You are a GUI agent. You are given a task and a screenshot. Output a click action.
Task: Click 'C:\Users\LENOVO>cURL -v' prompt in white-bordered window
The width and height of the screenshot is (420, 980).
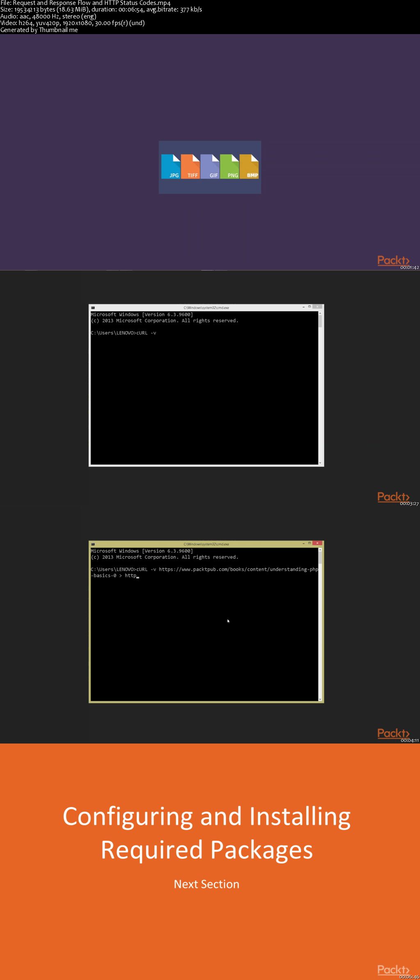pyautogui.click(x=123, y=333)
